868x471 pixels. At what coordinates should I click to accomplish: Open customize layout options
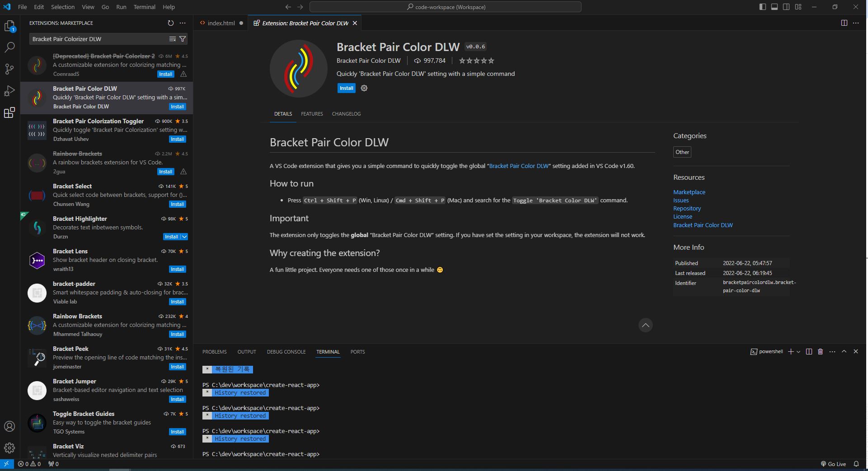[x=798, y=7]
